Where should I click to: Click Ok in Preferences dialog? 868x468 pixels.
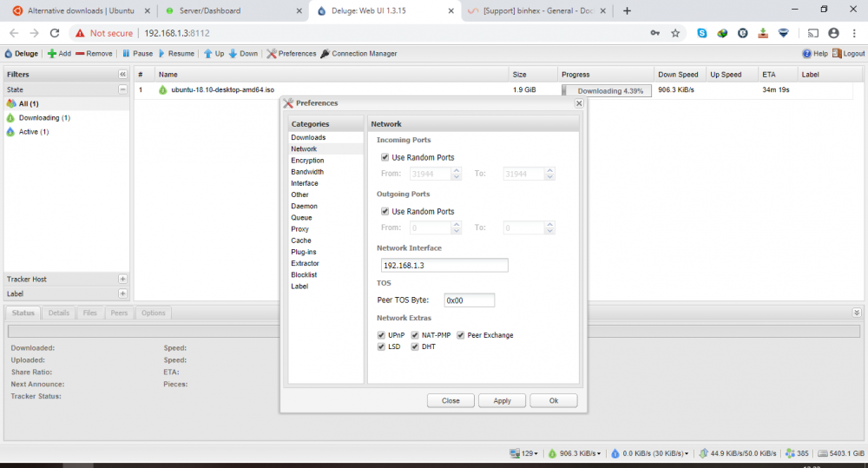pyautogui.click(x=554, y=400)
